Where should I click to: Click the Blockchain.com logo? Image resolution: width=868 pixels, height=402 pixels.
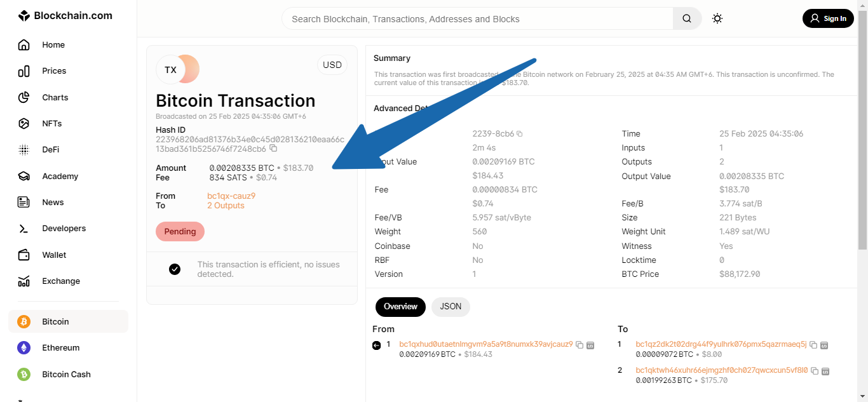coord(65,16)
